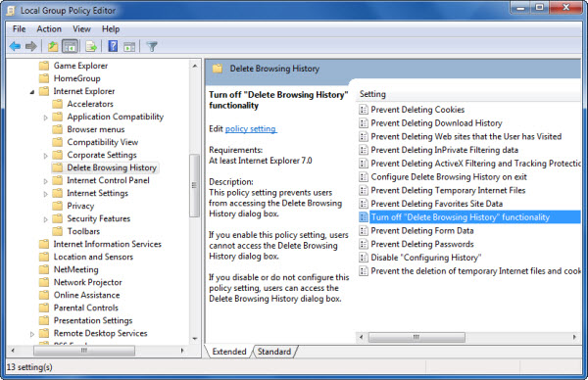
Task: Click the Parental Controls folder icon
Action: click(x=44, y=308)
